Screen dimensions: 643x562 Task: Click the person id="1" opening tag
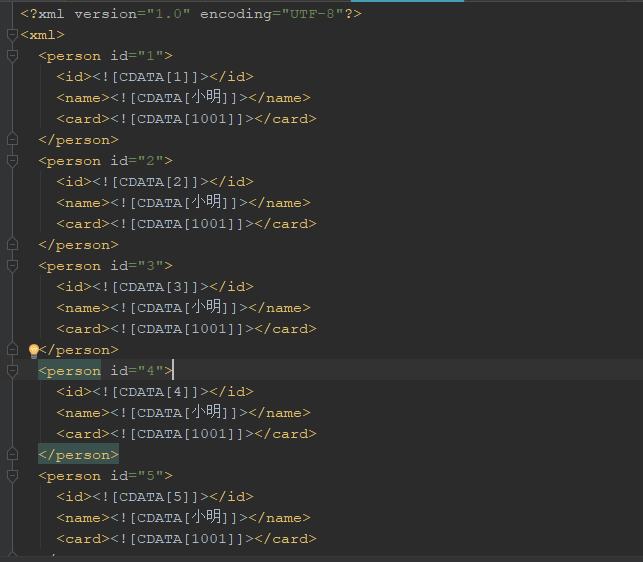105,56
